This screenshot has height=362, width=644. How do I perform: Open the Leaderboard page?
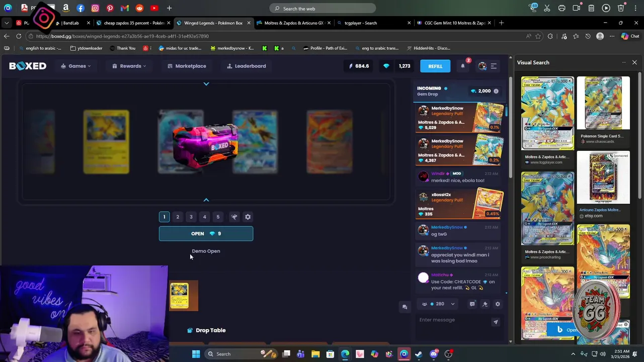point(247,66)
